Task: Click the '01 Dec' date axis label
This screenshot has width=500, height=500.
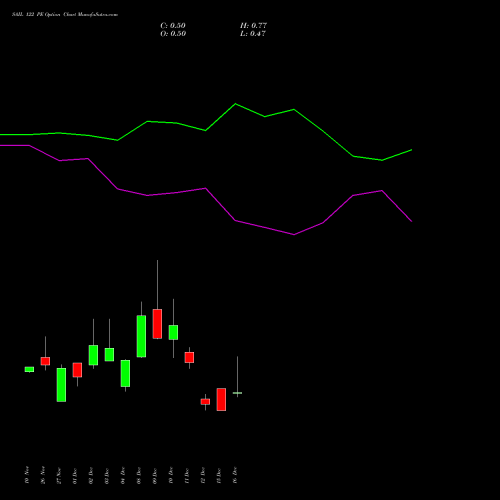Action: pyautogui.click(x=75, y=476)
